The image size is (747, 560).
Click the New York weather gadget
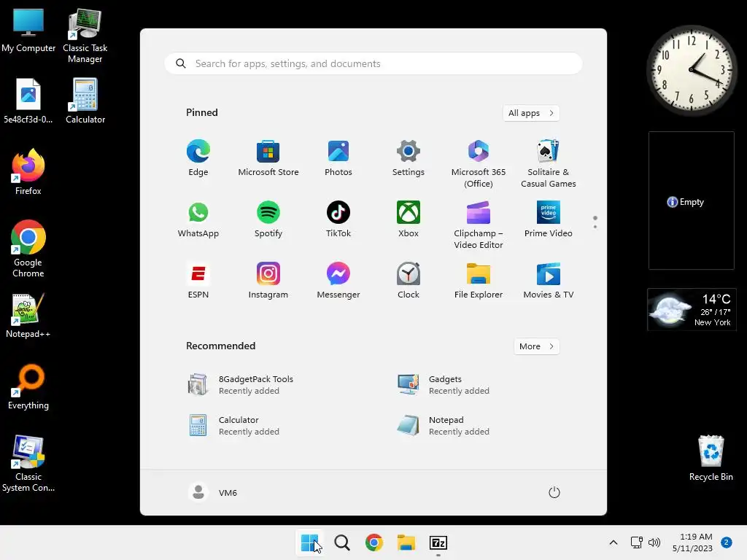pos(692,309)
